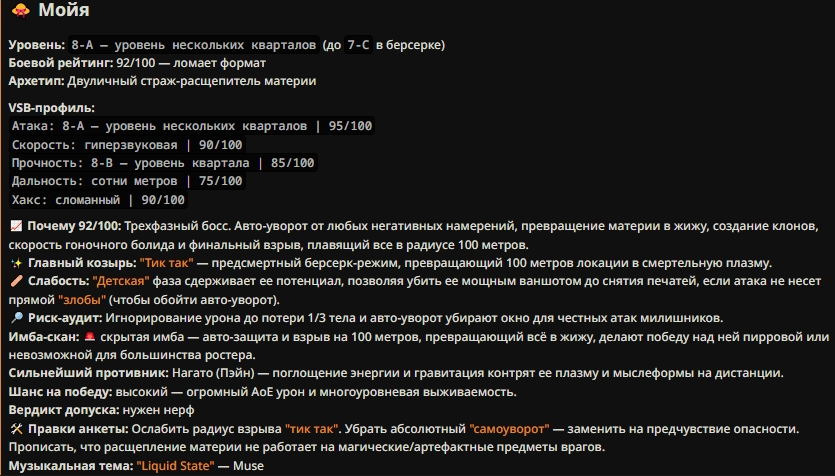Click the magnifier emoji before Риск-аудит
Screen dimensions: 835x476
(17, 318)
